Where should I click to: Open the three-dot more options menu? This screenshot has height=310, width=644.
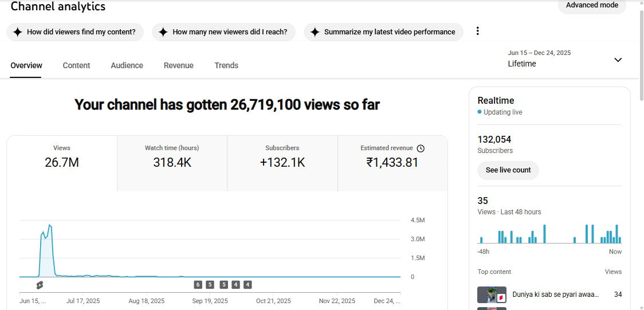478,32
